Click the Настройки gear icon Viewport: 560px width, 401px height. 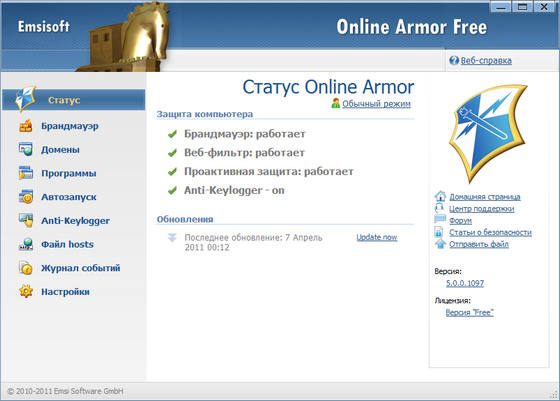[26, 291]
